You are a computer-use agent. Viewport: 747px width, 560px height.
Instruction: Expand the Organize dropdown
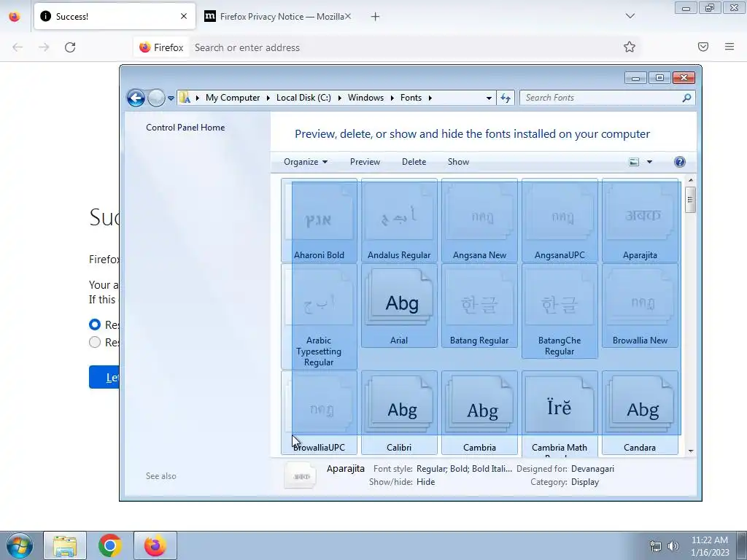(x=306, y=162)
